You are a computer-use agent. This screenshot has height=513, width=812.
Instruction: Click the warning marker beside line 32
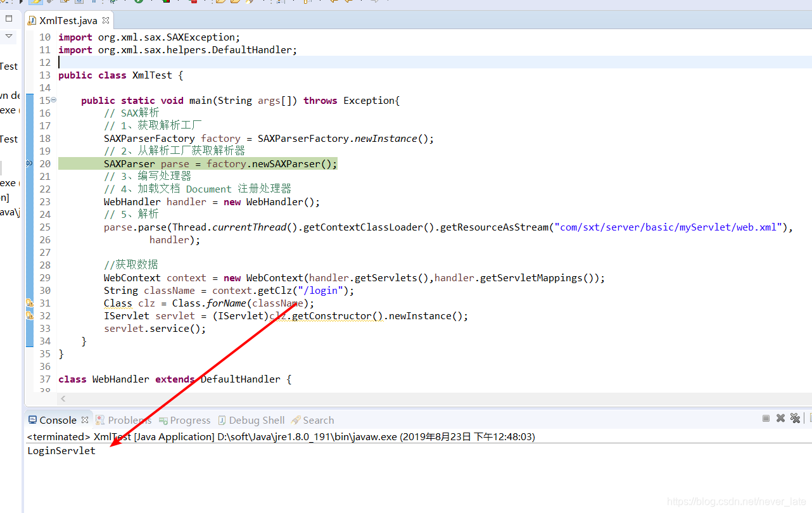tap(29, 314)
